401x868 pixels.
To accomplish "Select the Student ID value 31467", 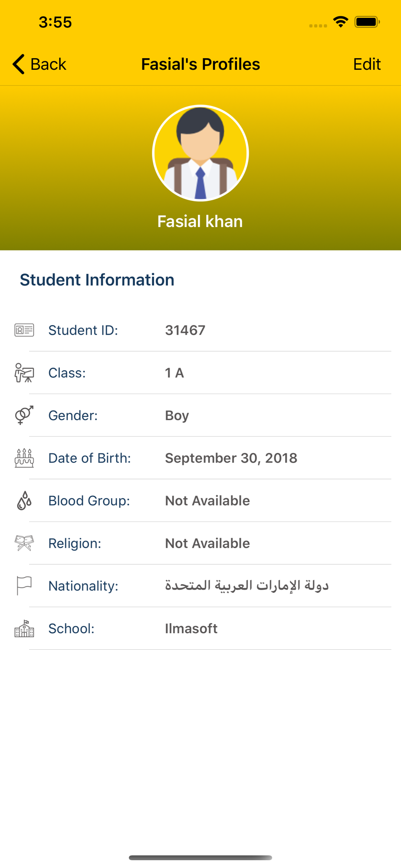I will [x=185, y=330].
